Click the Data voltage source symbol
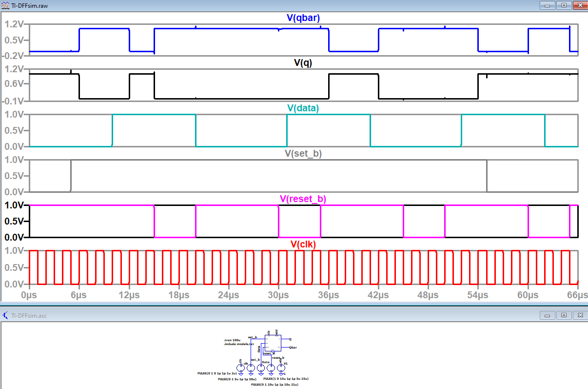Viewport: 588px width, 389px height. pyautogui.click(x=261, y=368)
